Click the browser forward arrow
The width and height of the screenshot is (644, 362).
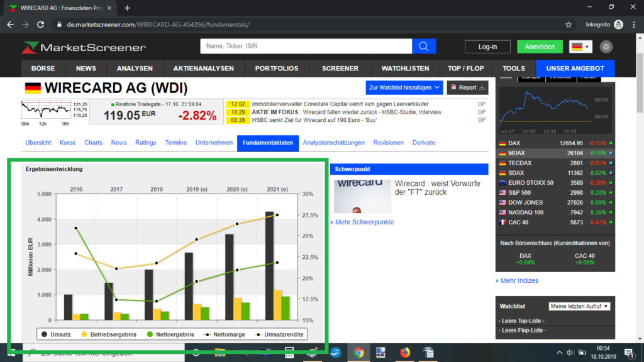(25, 25)
